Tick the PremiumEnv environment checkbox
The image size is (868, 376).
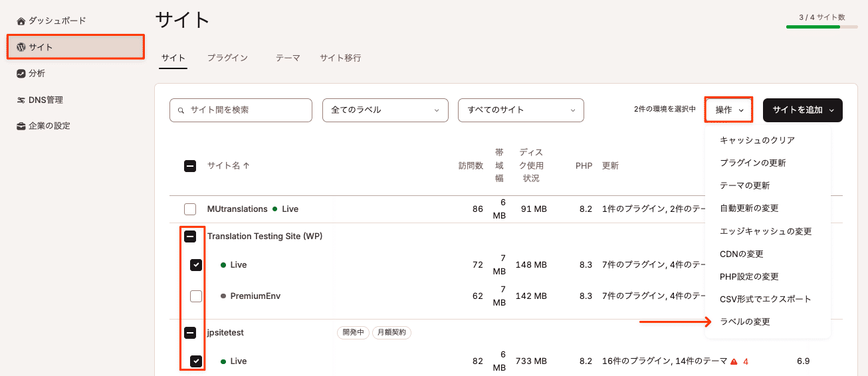(x=196, y=296)
